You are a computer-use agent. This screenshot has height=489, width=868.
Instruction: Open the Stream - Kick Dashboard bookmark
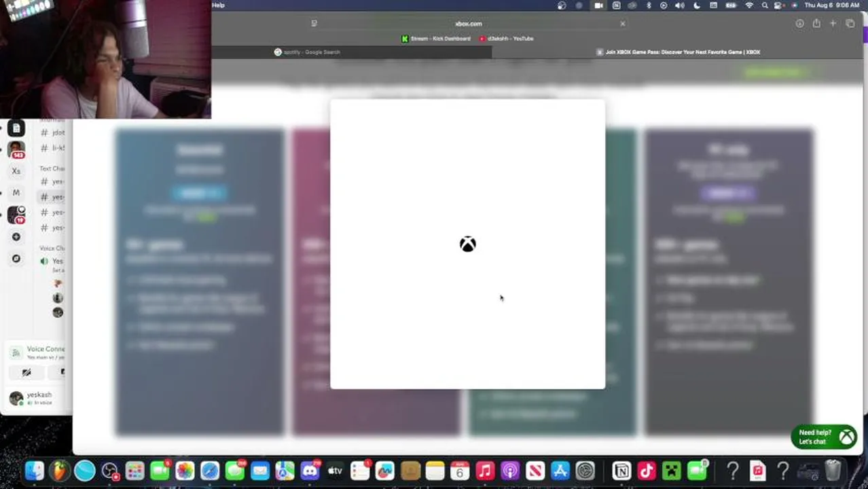click(435, 39)
